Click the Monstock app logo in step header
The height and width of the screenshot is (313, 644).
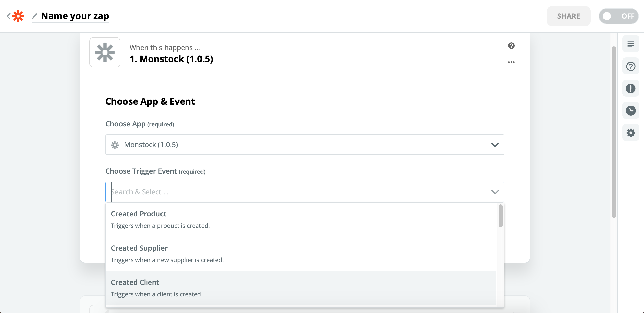pos(105,52)
